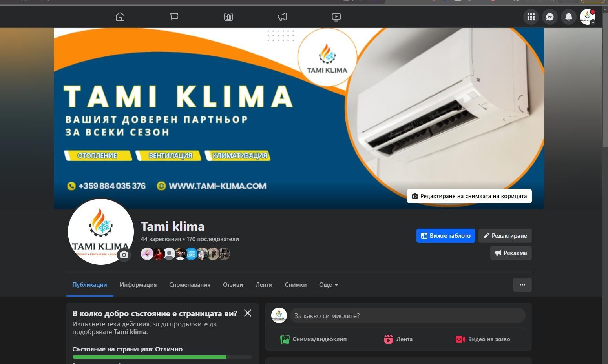This screenshot has width=608, height=364.
Task: Click Снимка/видеоклип option
Action: [x=313, y=339]
